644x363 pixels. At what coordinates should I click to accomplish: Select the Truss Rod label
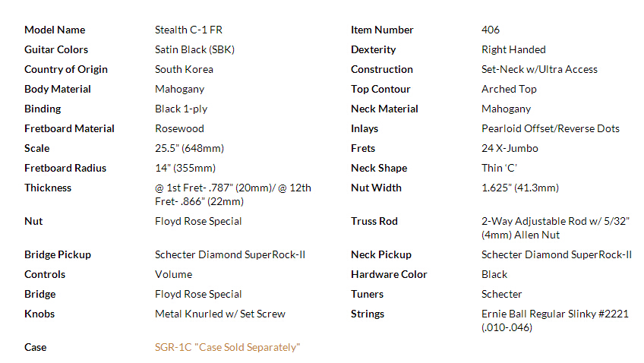pos(374,221)
